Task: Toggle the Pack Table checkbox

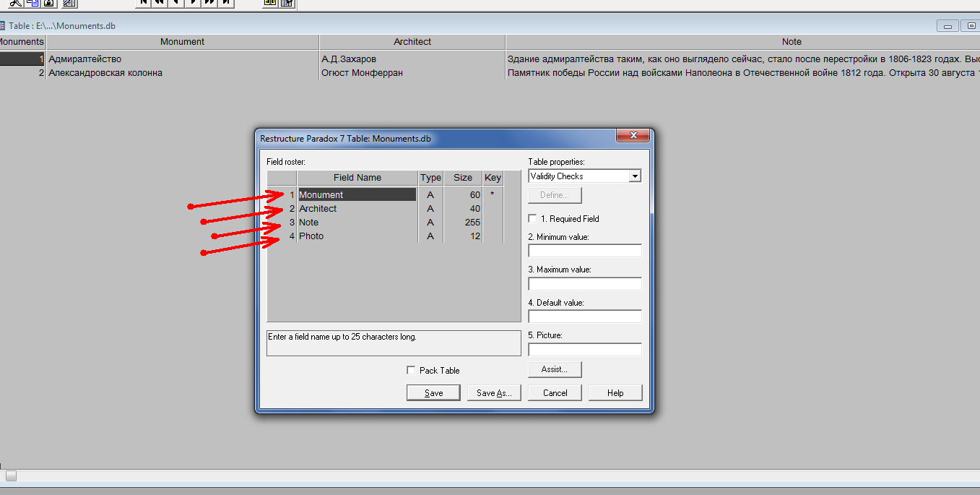Action: pos(411,370)
